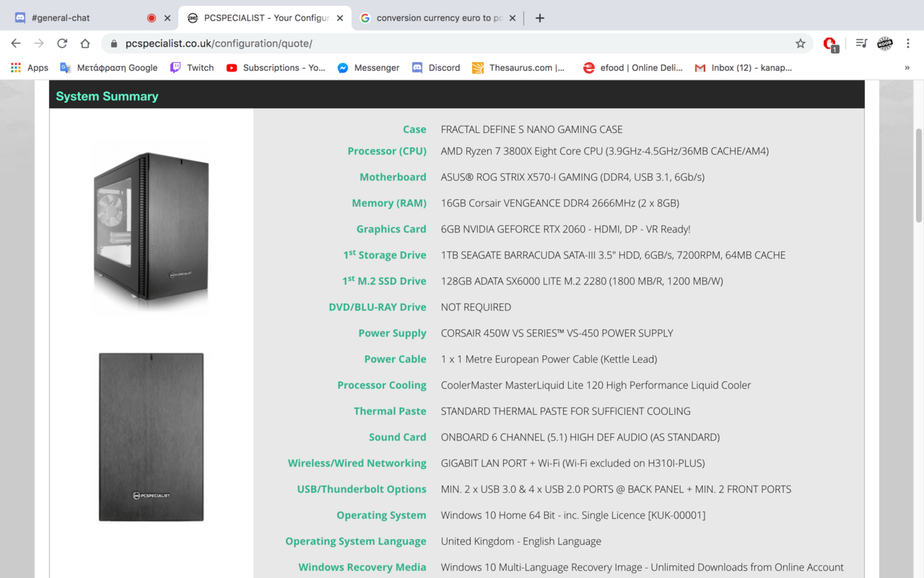Click the case front panel image
This screenshot has height=578, width=924.
[151, 437]
